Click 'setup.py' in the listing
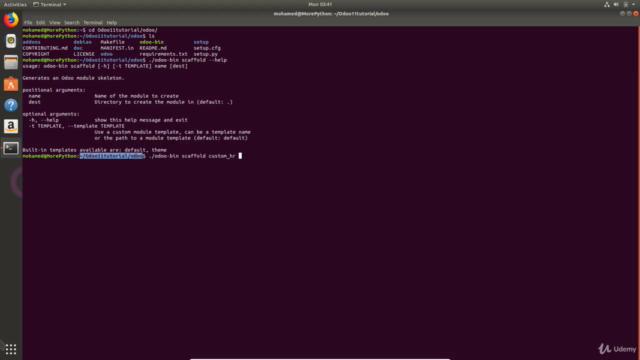Viewport: 640px width, 360px height. [205, 54]
